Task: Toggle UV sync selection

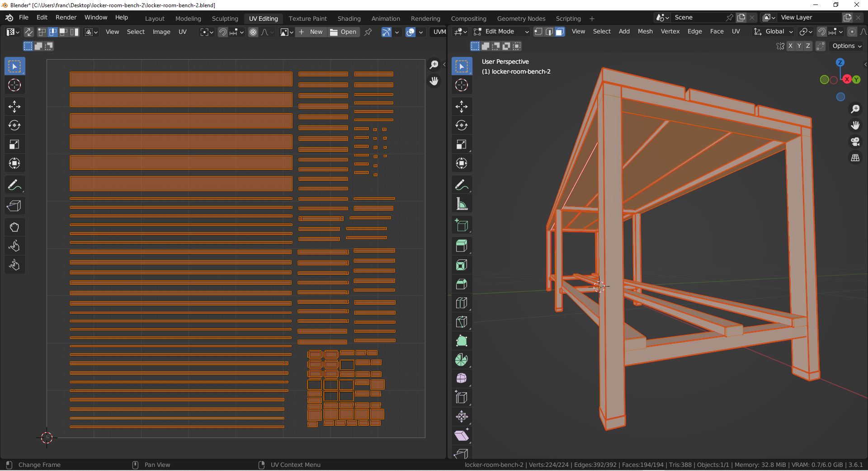Action: (28, 32)
